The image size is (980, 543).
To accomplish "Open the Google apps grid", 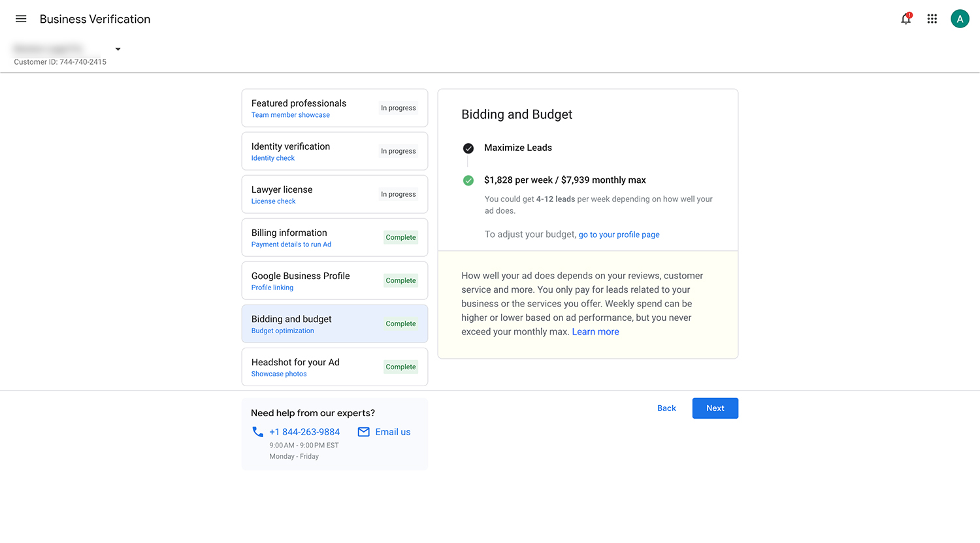I will click(x=932, y=19).
